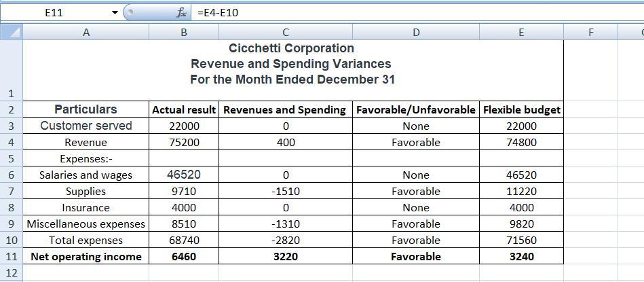Viewport: 644px width, 282px height.
Task: Select column B header
Action: click(x=184, y=32)
